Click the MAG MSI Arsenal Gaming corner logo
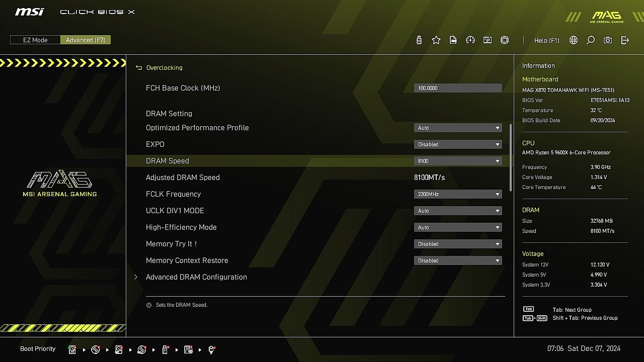 click(x=607, y=17)
